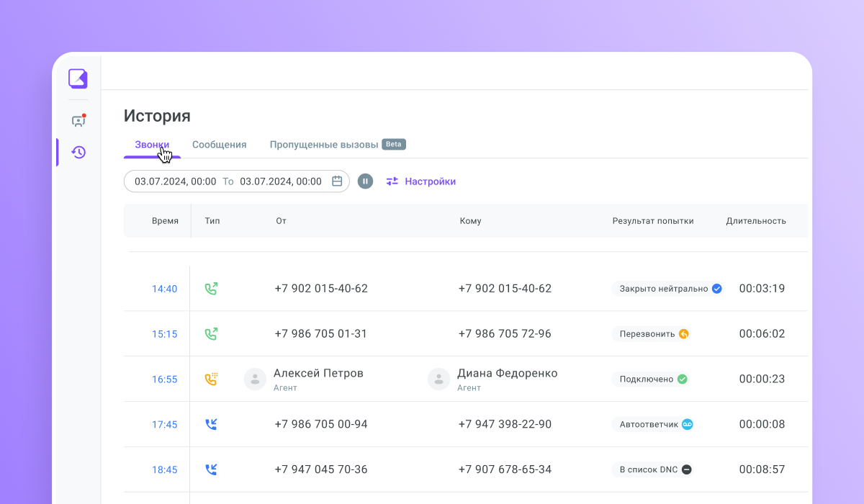This screenshot has width=864, height=504.
Task: Sort by Тип column header
Action: [x=212, y=221]
